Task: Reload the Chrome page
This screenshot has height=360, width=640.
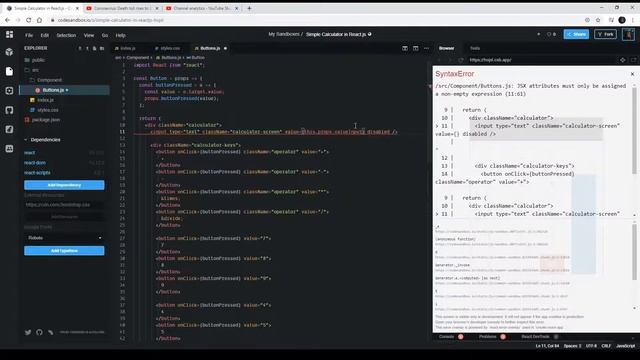Action: point(29,20)
